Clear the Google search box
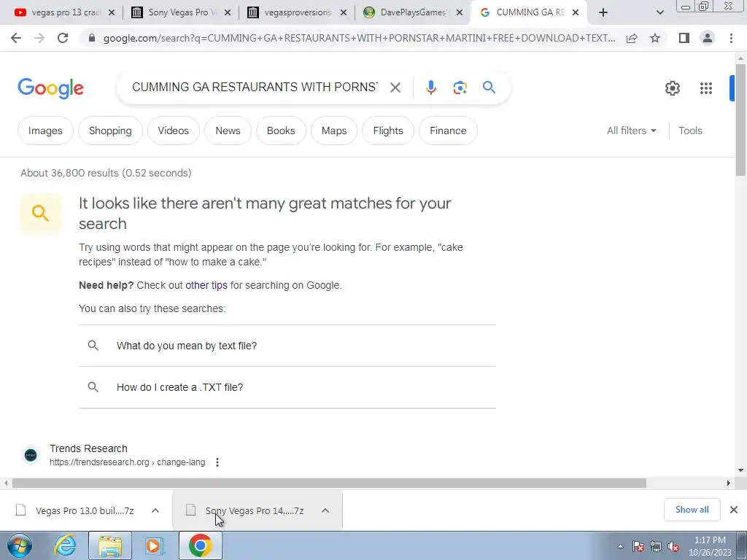 pos(395,87)
